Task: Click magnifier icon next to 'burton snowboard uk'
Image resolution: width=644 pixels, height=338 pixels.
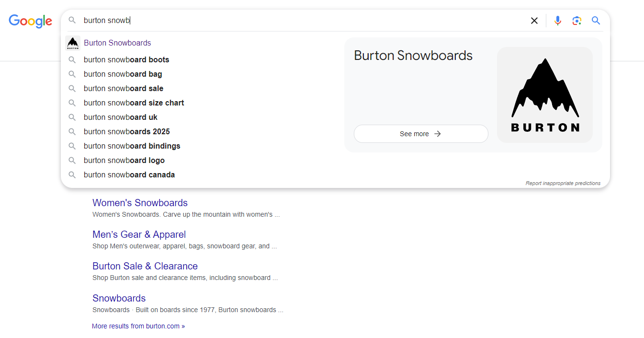Action: point(72,117)
